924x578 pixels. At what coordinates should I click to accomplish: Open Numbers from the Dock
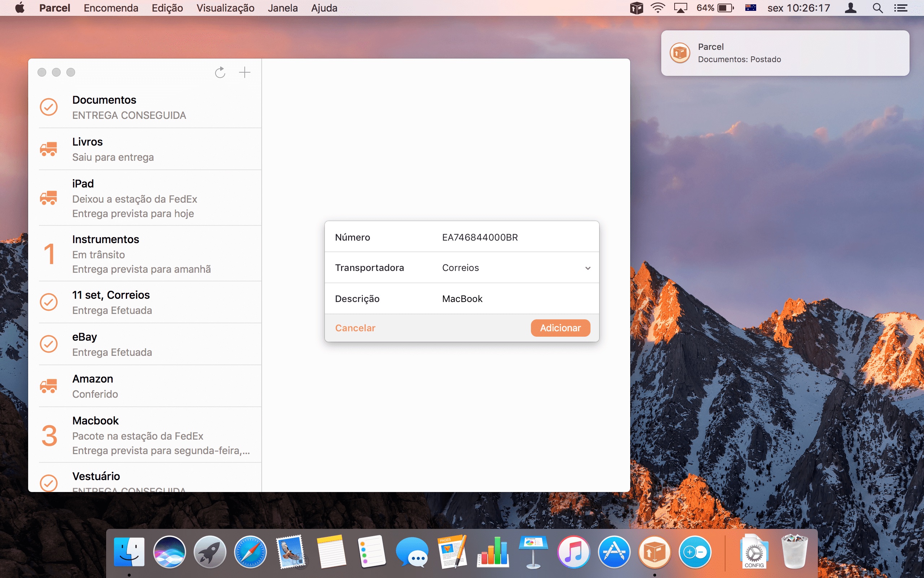(493, 552)
